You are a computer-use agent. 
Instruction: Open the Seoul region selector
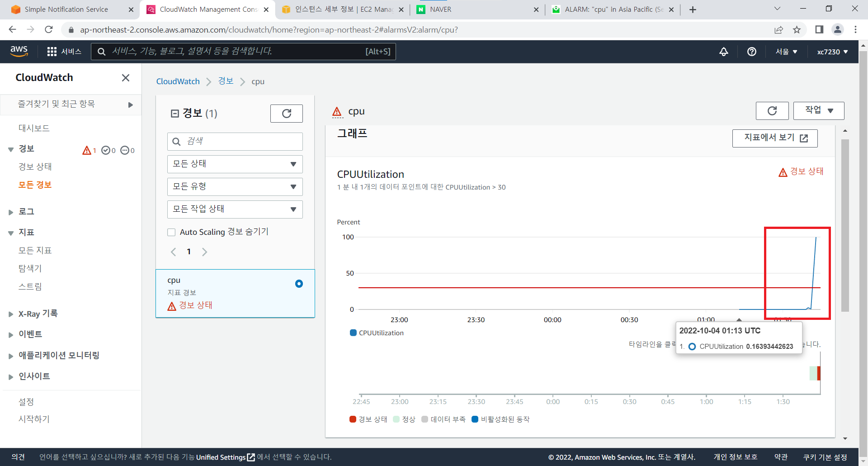(x=787, y=52)
